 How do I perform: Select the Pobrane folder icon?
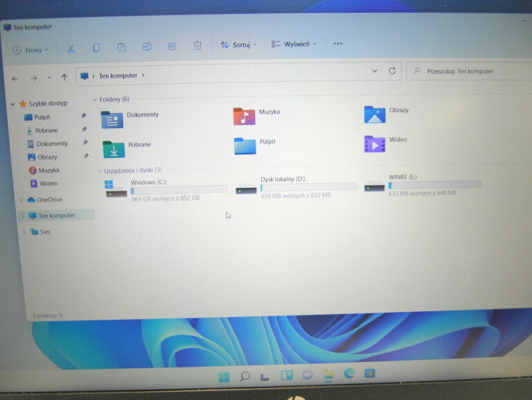tap(114, 149)
